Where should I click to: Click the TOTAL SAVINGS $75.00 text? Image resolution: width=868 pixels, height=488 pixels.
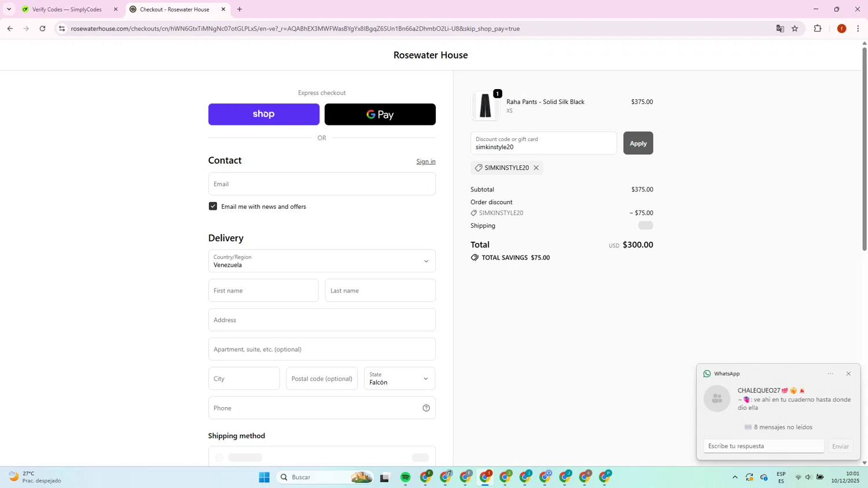(516, 258)
